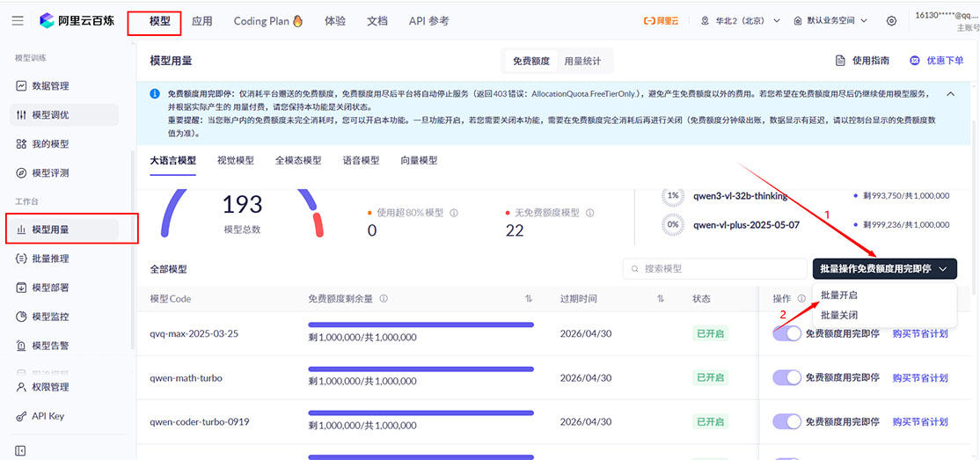Screen dimensions: 980x460
Task: Open the hamburger menu icon
Action: click(18, 20)
